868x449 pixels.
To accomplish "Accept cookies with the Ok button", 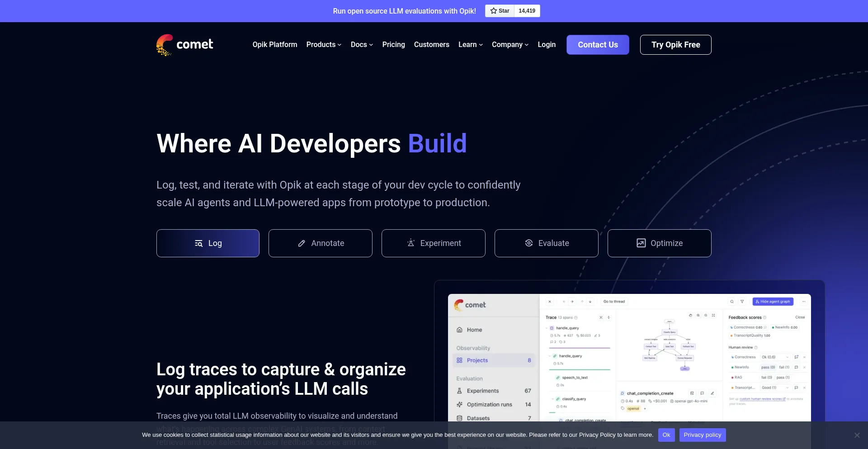I will click(x=666, y=435).
